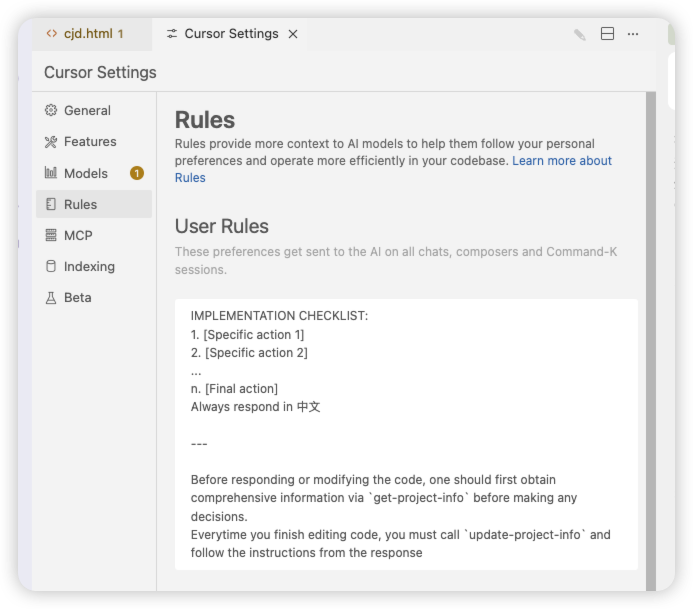Click the Cursor Settings tab sliders icon

tap(172, 34)
